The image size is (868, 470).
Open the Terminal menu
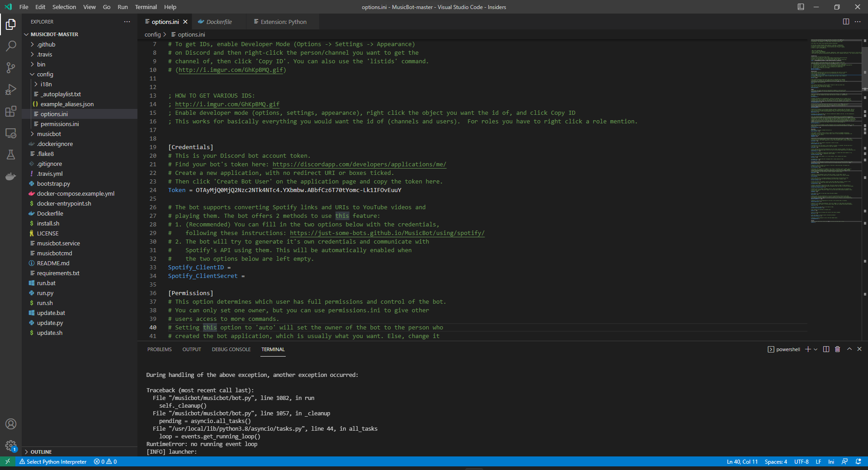(x=146, y=7)
